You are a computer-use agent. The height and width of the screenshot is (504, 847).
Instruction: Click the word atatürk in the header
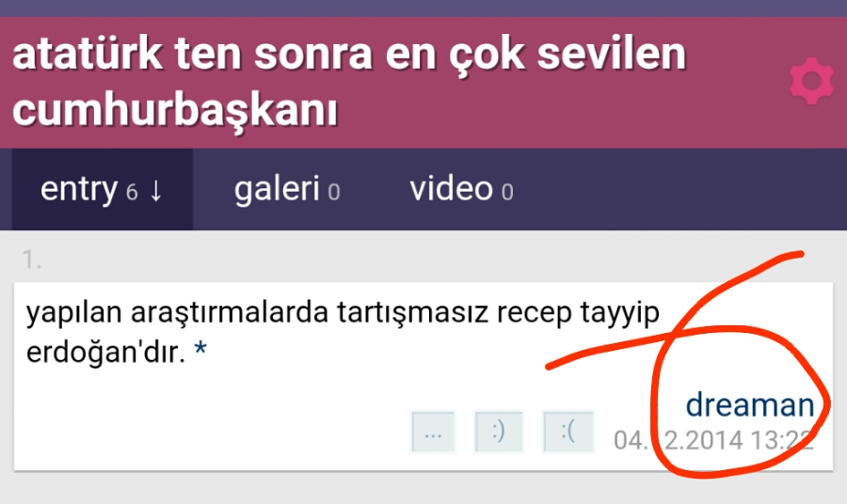[x=87, y=54]
